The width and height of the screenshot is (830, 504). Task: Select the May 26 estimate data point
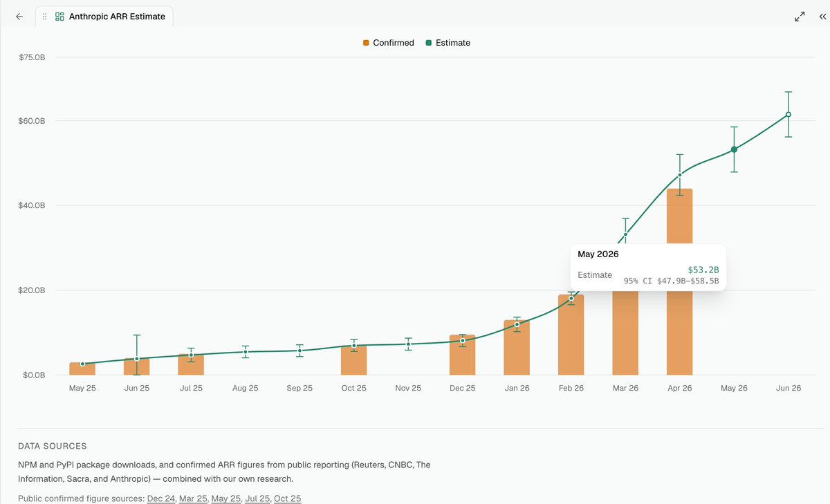[x=734, y=149]
